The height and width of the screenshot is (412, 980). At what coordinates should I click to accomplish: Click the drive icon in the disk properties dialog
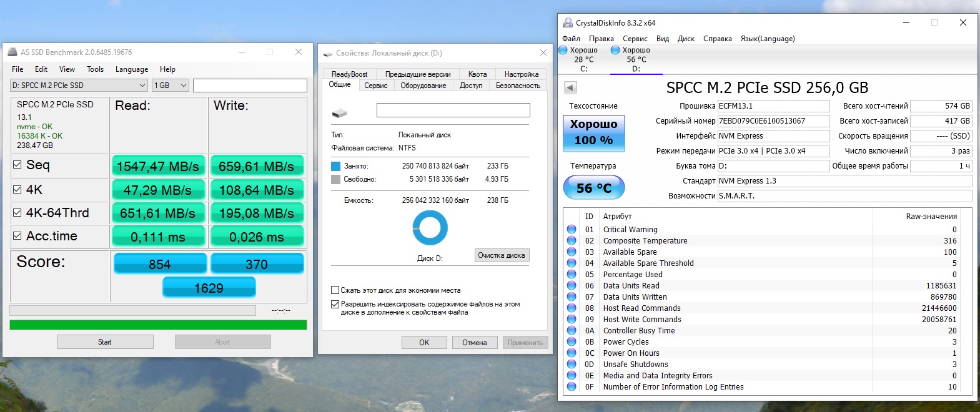[339, 113]
